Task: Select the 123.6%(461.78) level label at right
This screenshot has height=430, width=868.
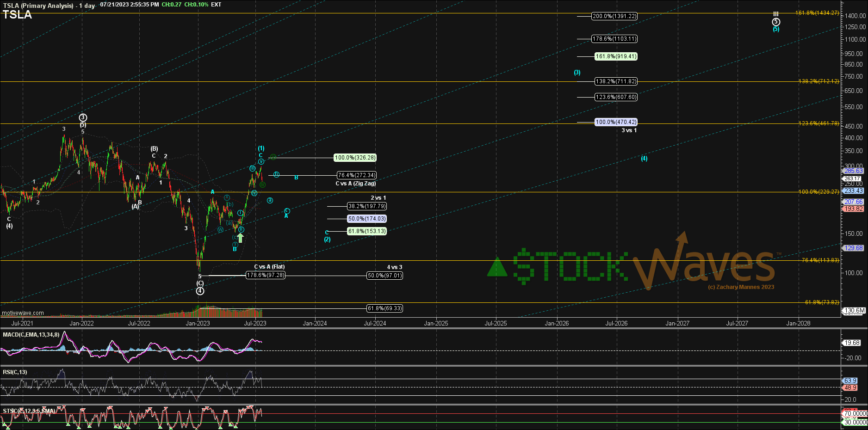Action: (819, 123)
